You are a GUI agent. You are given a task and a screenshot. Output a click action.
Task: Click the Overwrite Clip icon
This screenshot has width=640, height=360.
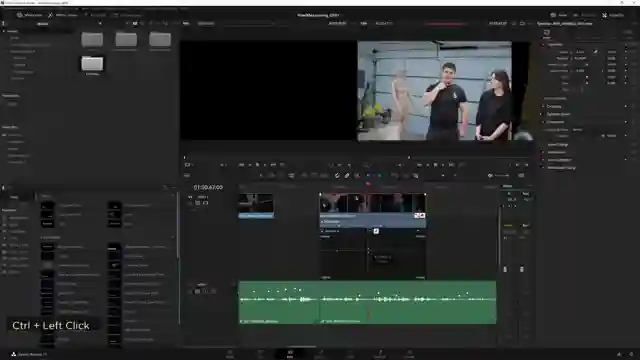point(314,176)
